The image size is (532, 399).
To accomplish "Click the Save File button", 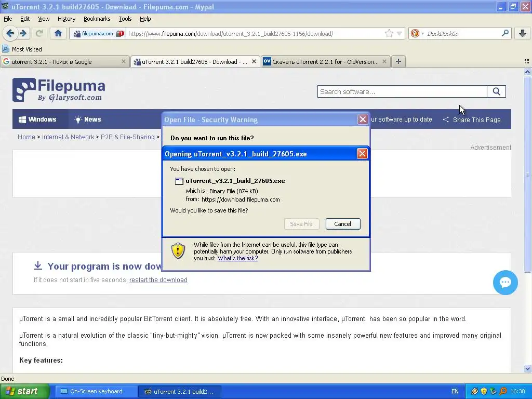I will (x=301, y=224).
